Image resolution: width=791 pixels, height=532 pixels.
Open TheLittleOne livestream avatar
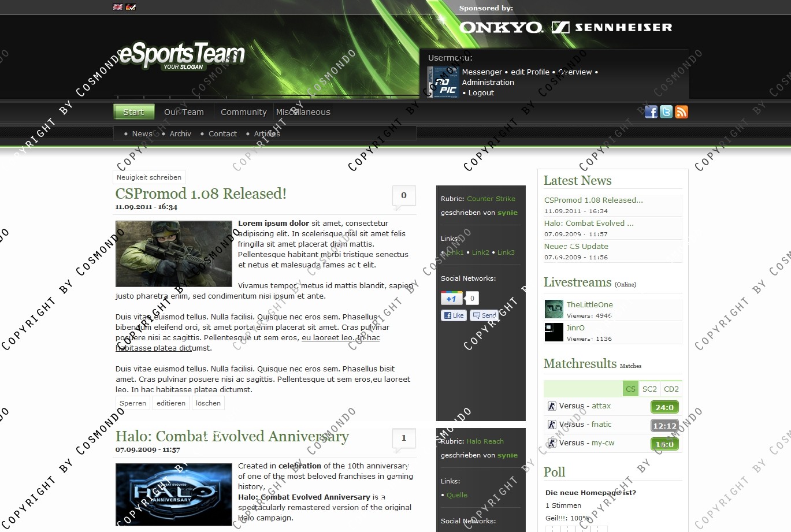coord(554,309)
